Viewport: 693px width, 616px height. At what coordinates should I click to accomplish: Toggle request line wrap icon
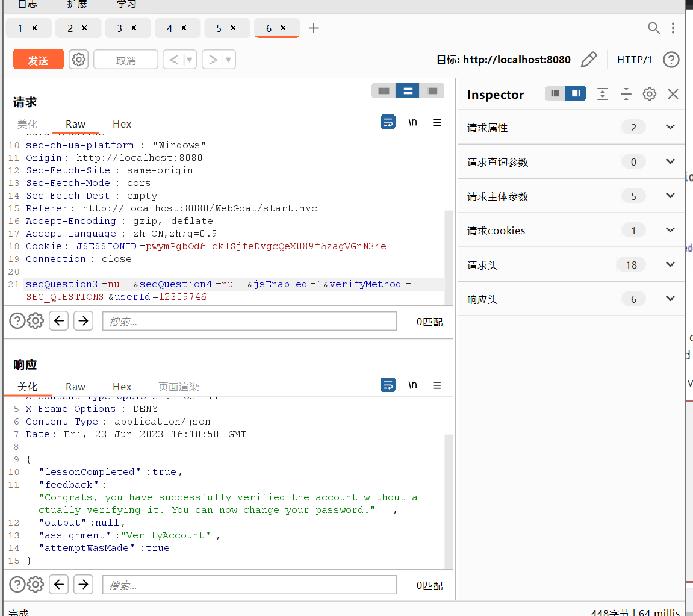388,122
